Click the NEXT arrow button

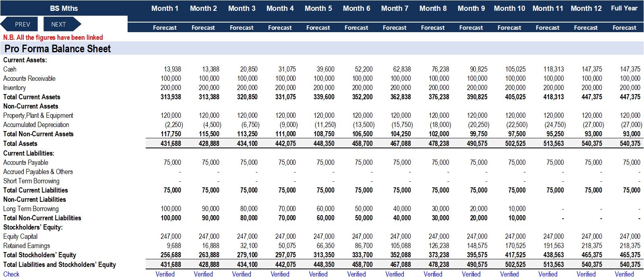coord(62,24)
